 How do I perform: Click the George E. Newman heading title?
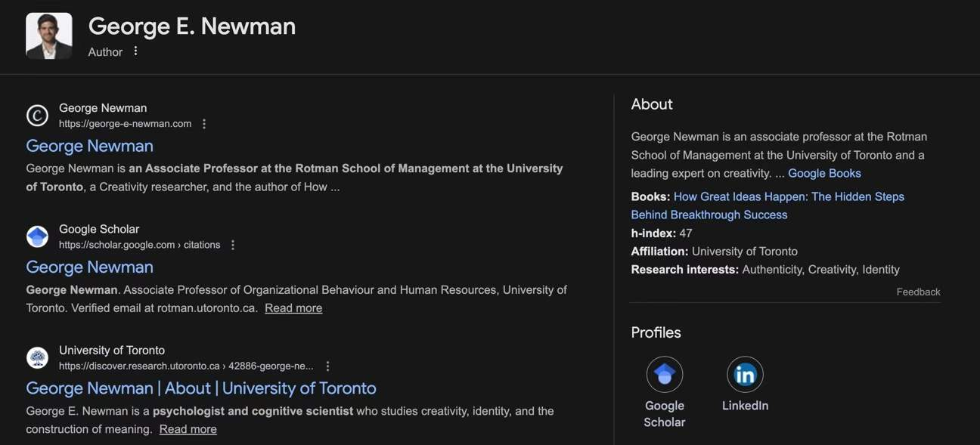coord(192,26)
